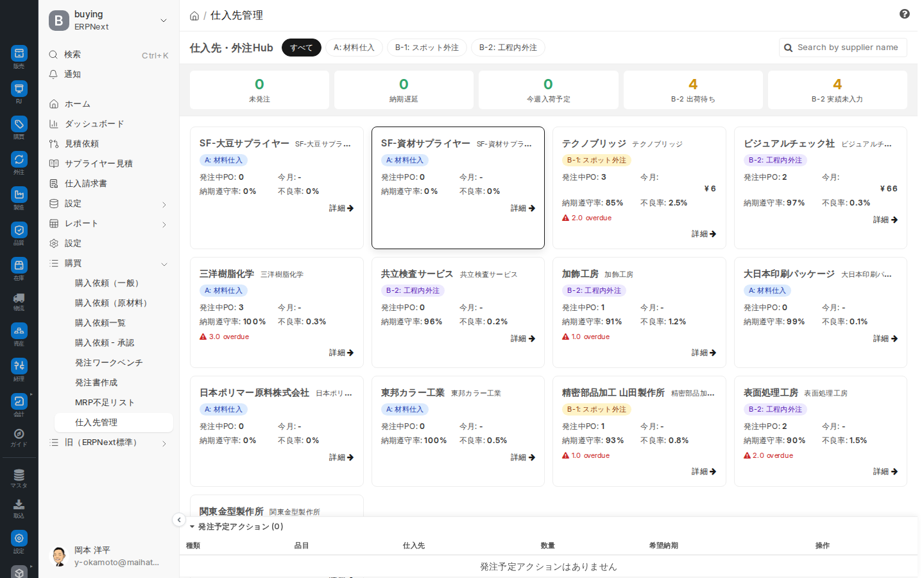
Task: Open the ガイド compass icon
Action: click(x=19, y=433)
